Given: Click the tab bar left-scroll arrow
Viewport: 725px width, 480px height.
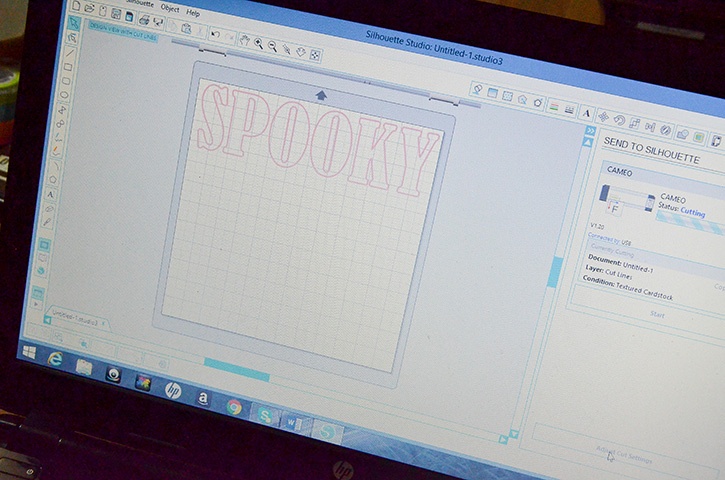Looking at the screenshot, I should [x=47, y=320].
